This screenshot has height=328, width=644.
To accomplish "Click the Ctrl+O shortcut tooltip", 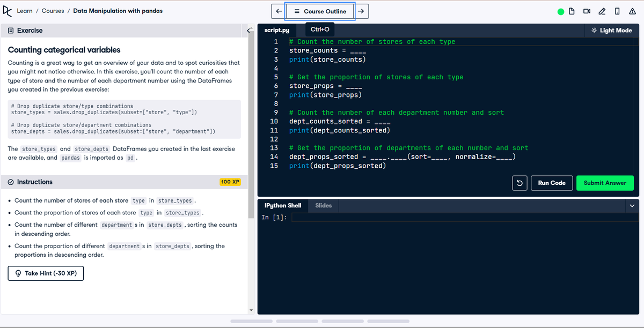I will click(x=320, y=29).
